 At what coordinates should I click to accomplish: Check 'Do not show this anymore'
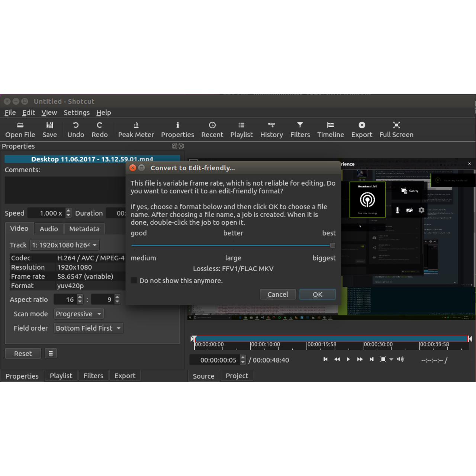coord(134,280)
